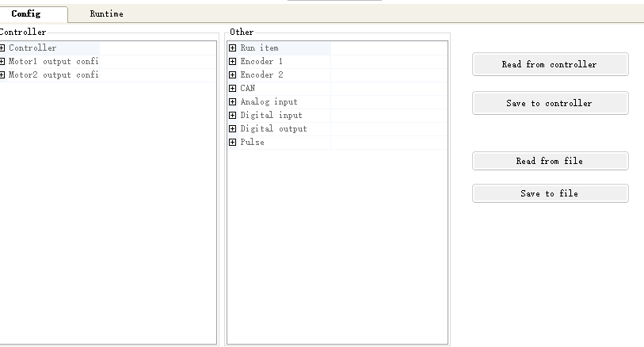Expand Motor1 output config node

2,62
